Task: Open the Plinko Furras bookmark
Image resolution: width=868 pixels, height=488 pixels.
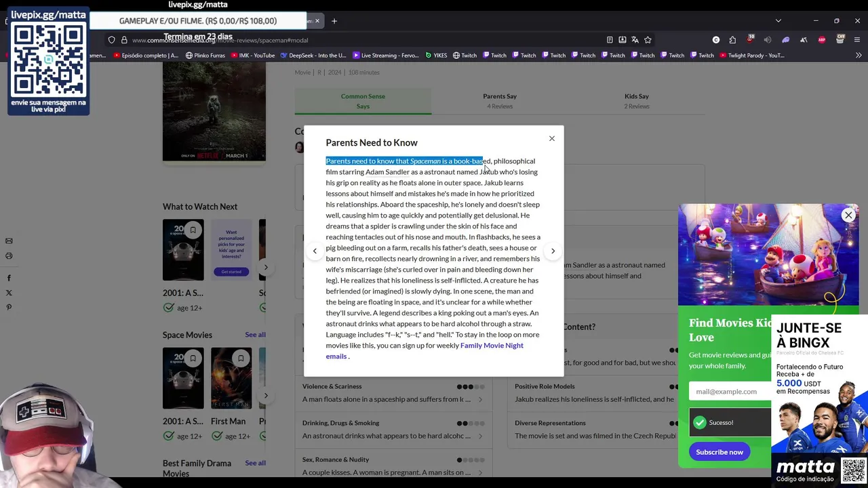Action: (x=205, y=56)
